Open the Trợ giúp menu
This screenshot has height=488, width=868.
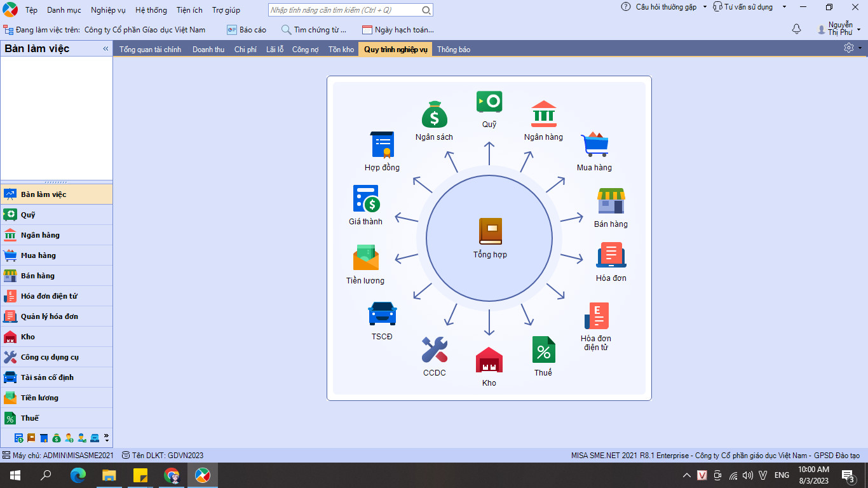tap(226, 10)
